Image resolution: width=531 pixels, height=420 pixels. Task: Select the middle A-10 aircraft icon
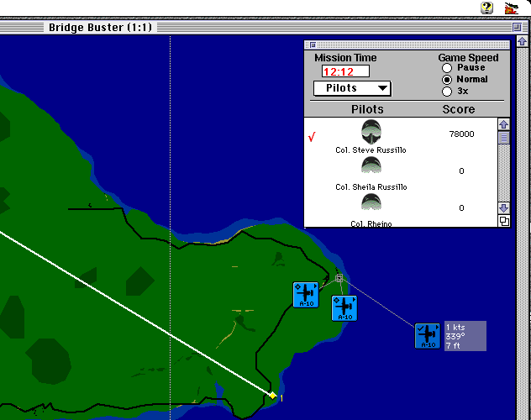(x=344, y=307)
